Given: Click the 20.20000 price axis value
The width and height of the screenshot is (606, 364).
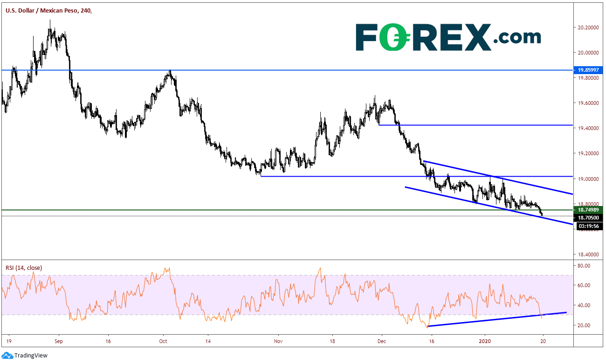Looking at the screenshot, I should (588, 27).
